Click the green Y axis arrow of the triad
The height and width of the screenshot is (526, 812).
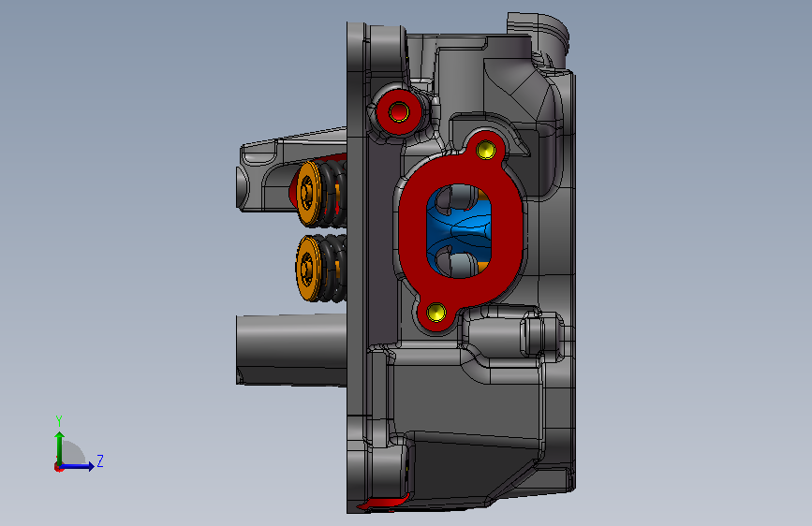point(59,447)
